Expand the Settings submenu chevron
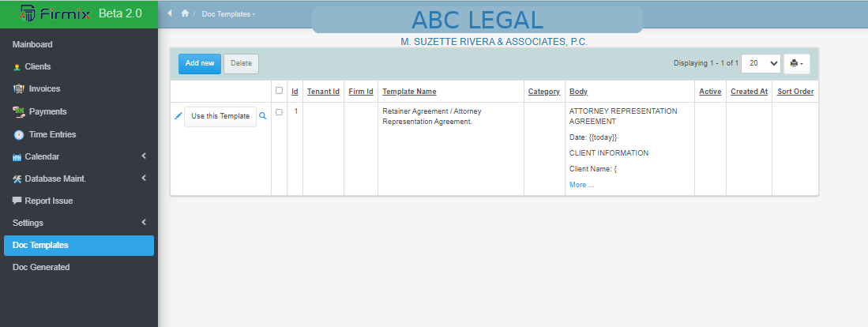The height and width of the screenshot is (327, 868). point(144,223)
